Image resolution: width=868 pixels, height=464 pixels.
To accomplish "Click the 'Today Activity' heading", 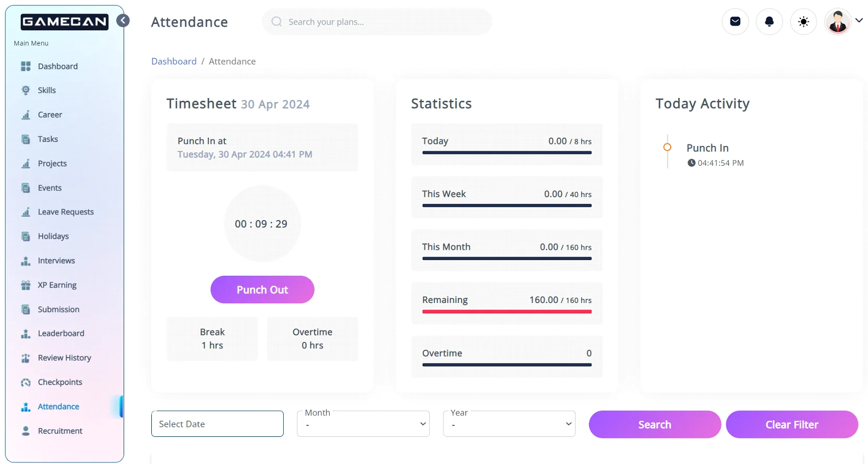I will [x=703, y=104].
